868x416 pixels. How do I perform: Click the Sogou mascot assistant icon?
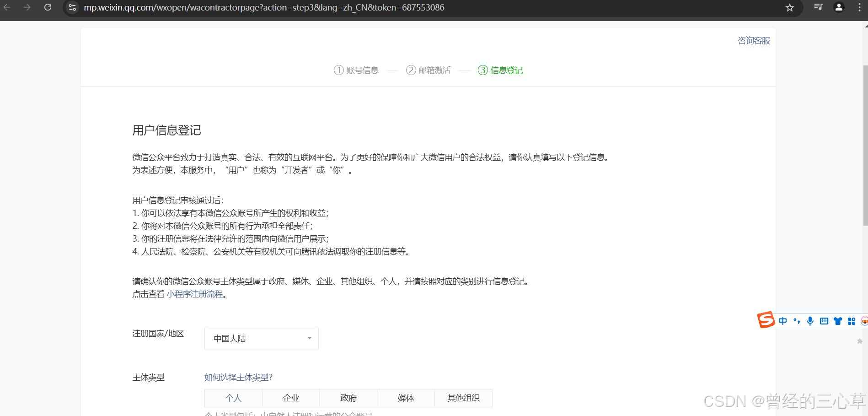(864, 321)
